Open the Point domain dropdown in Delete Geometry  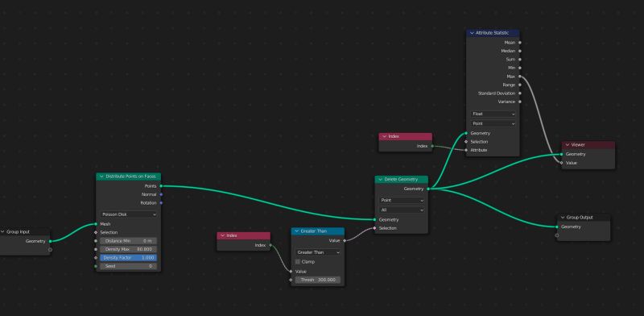pyautogui.click(x=401, y=201)
